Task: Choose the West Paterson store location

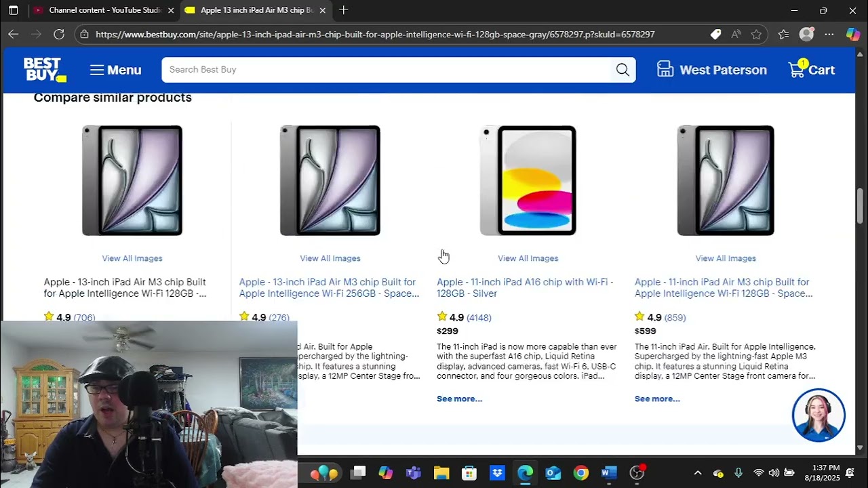Action: [x=712, y=70]
